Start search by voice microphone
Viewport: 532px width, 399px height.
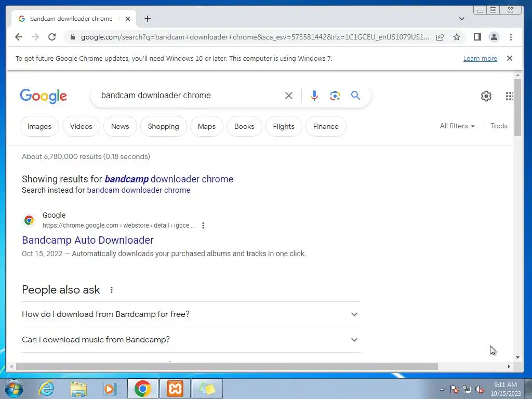point(314,96)
